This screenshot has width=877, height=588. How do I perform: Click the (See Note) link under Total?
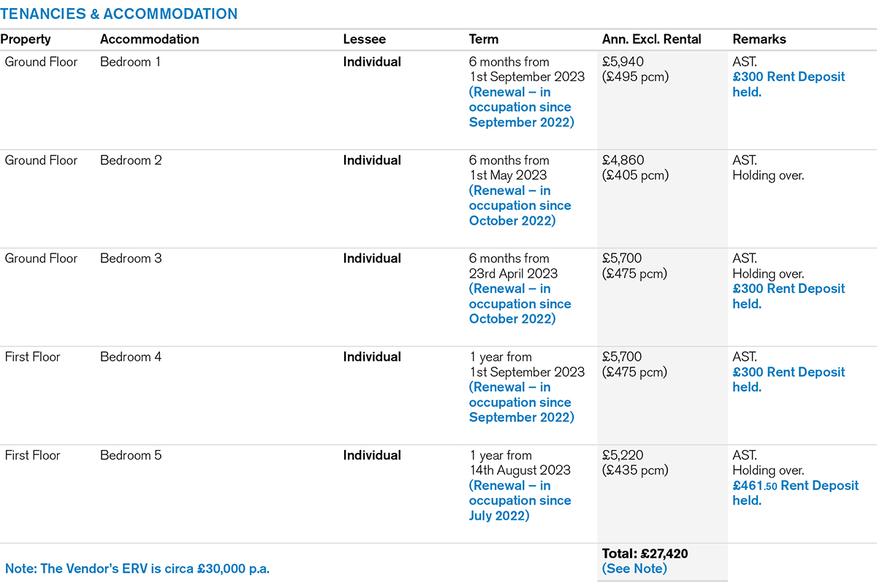pos(634,568)
